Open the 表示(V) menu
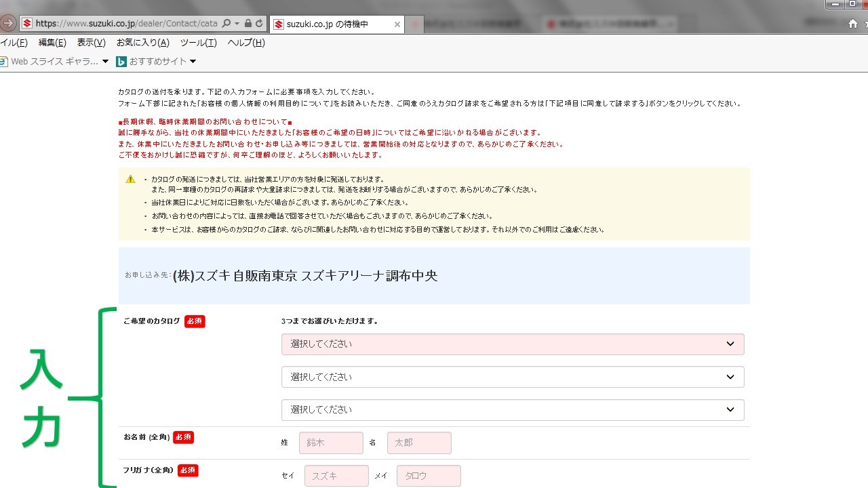Image resolution: width=868 pixels, height=488 pixels. pyautogui.click(x=92, y=43)
